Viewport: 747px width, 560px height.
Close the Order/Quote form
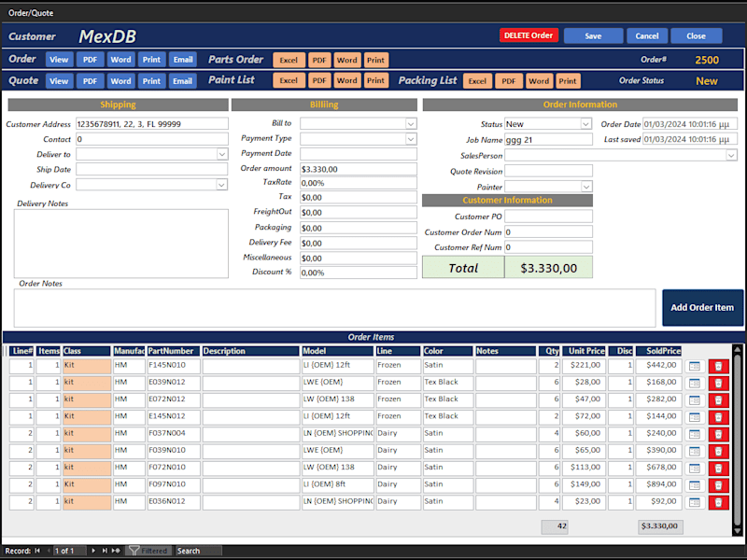tap(696, 35)
